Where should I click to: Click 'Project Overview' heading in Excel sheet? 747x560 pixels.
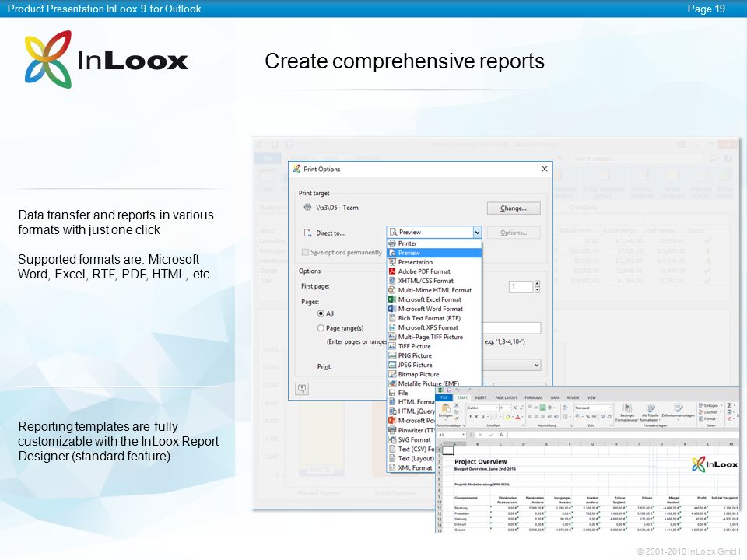[x=481, y=461]
